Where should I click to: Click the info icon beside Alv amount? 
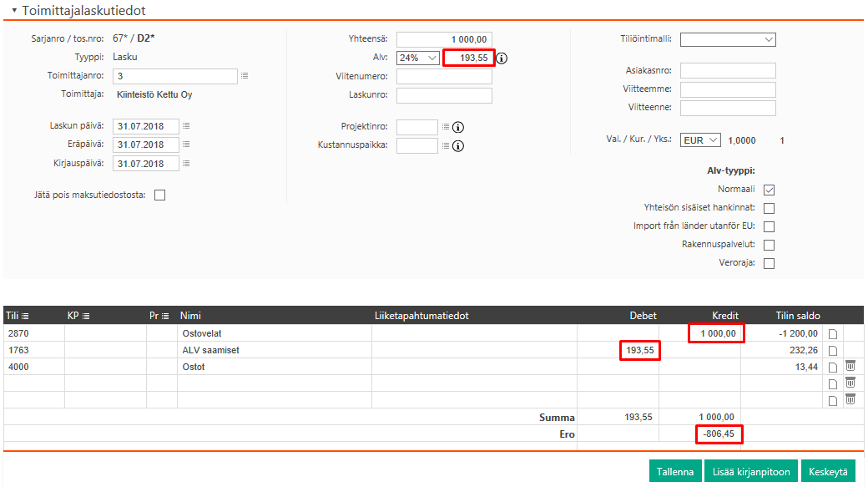[x=502, y=58]
